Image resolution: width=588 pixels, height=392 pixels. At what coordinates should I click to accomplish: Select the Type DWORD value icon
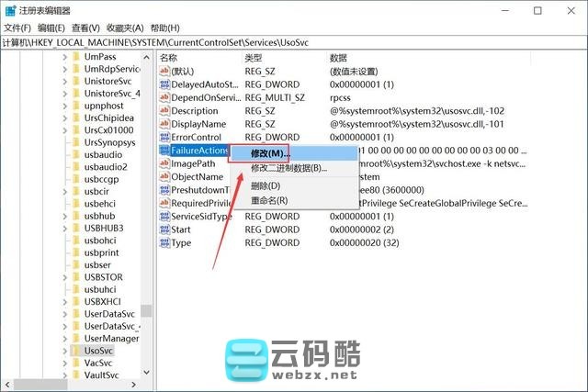(164, 243)
